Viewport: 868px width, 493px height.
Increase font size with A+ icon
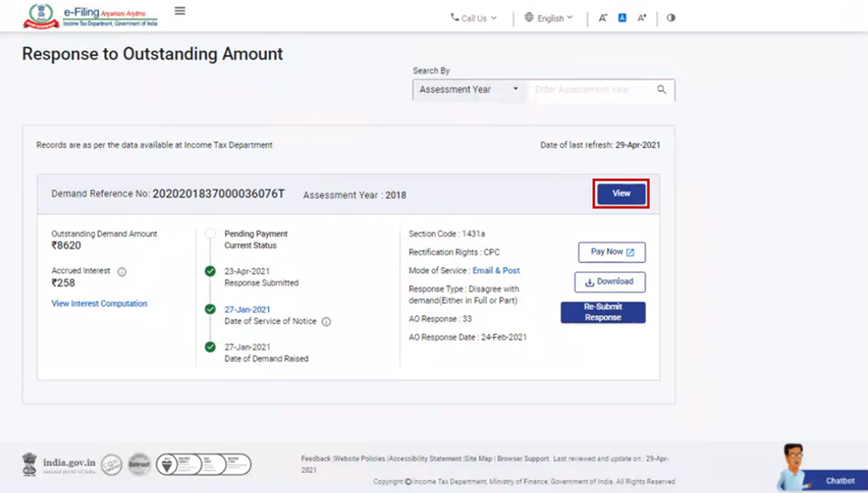tap(642, 18)
